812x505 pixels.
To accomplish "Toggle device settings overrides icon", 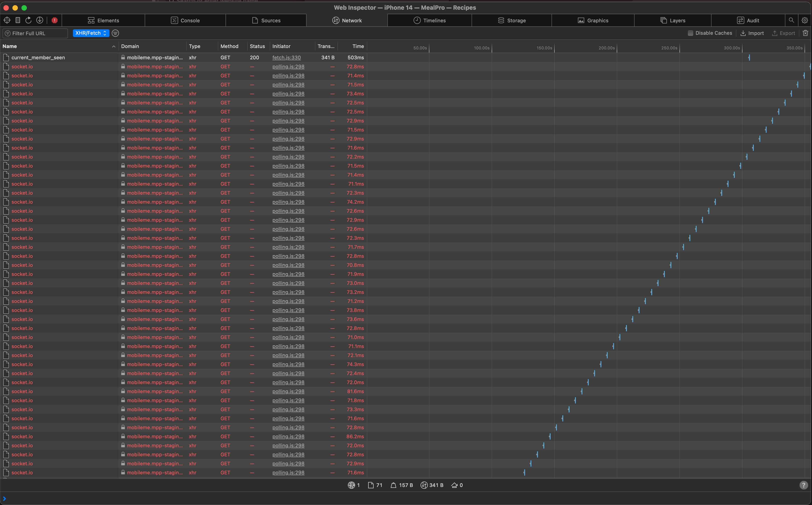I will (x=18, y=20).
